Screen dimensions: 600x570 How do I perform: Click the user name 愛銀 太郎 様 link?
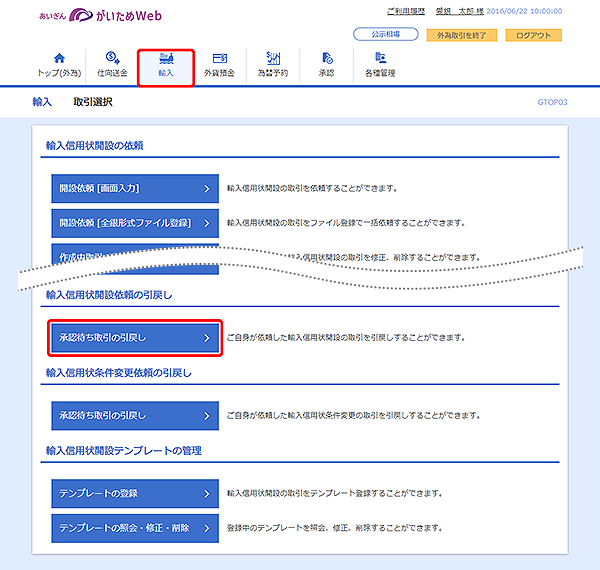(460, 11)
